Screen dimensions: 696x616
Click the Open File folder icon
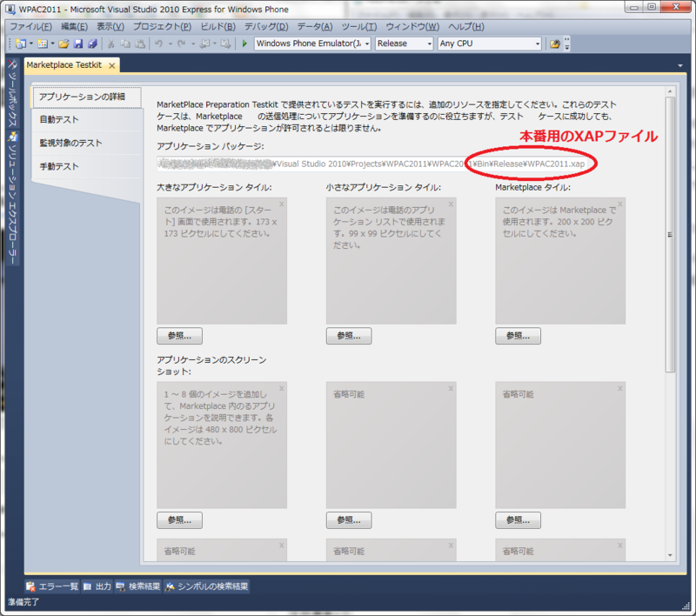coord(64,44)
